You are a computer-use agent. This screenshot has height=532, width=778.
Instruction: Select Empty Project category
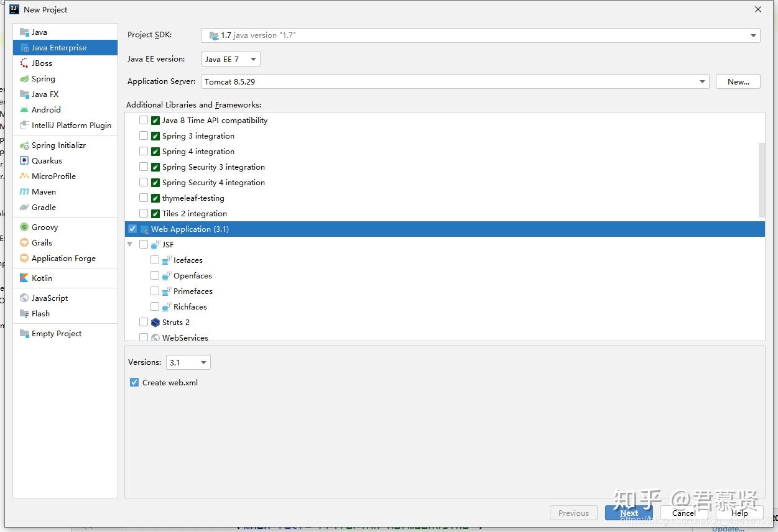click(x=65, y=334)
